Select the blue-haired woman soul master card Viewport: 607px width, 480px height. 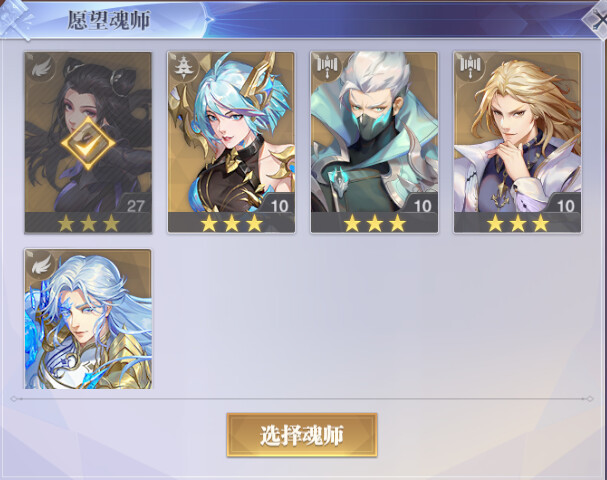pos(231,142)
